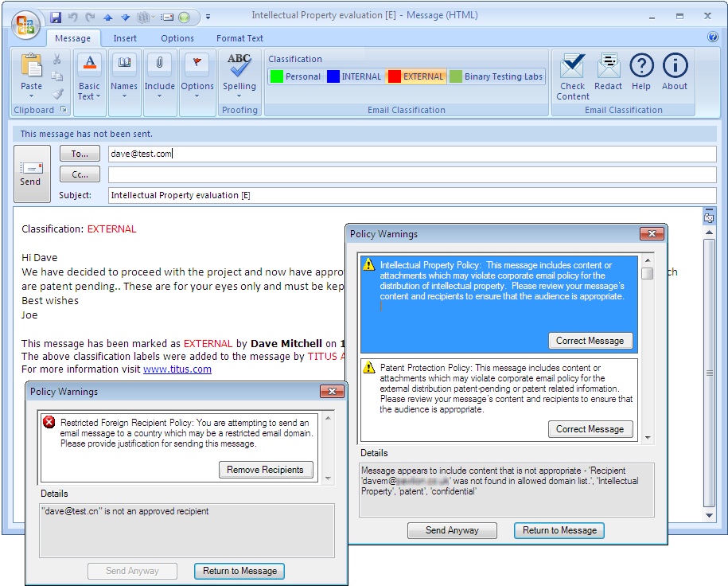Image resolution: width=728 pixels, height=586 pixels.
Task: Close the right Policy Warnings dialog
Action: (x=652, y=234)
